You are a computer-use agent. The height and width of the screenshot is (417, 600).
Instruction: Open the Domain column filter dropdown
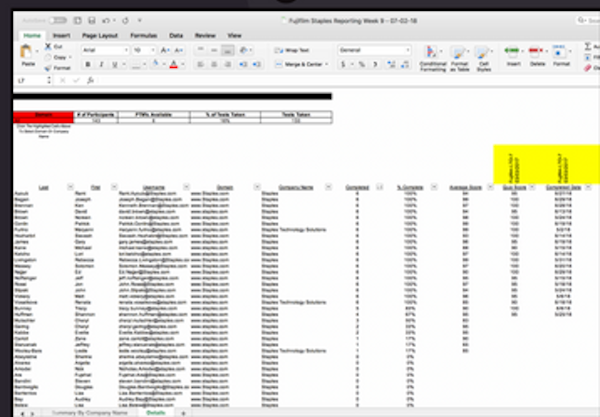coord(257,187)
